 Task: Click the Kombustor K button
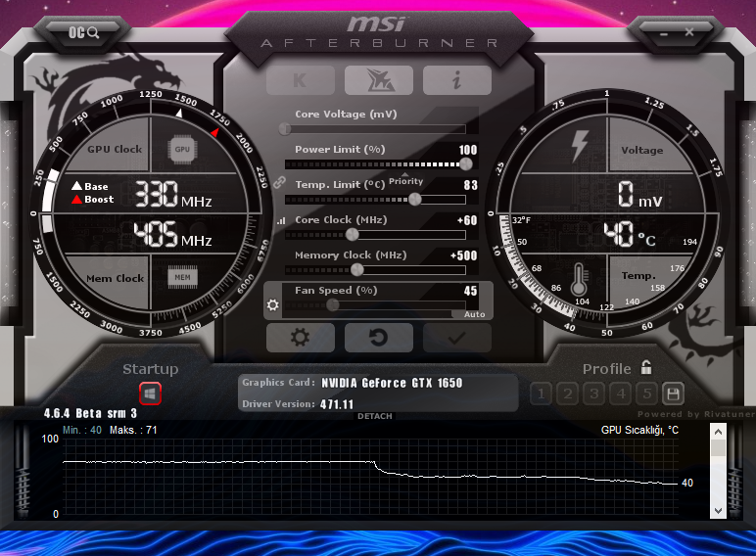pyautogui.click(x=301, y=80)
